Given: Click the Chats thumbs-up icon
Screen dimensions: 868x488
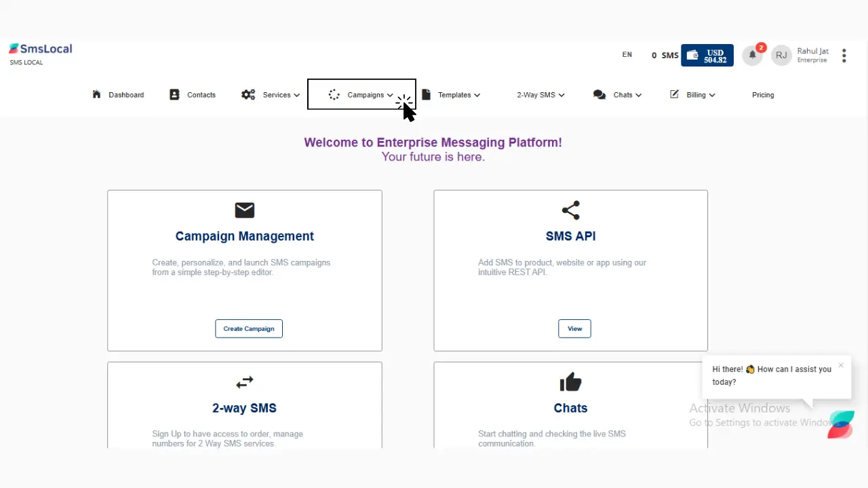Looking at the screenshot, I should tap(571, 382).
